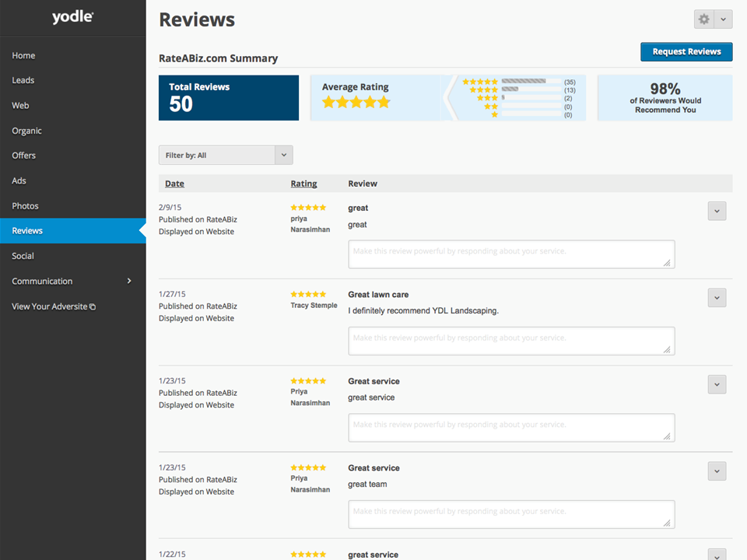Image resolution: width=747 pixels, height=560 pixels.
Task: Select the Photos section in the sidebar
Action: point(26,205)
